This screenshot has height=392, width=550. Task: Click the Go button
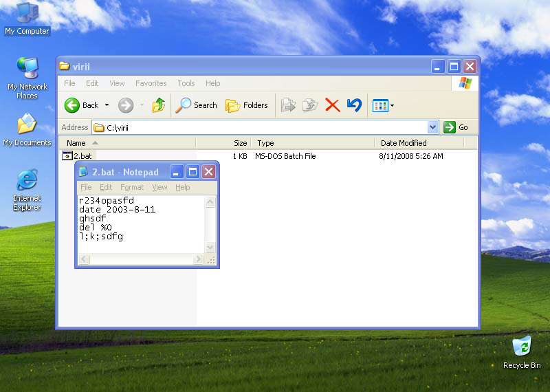click(x=456, y=127)
